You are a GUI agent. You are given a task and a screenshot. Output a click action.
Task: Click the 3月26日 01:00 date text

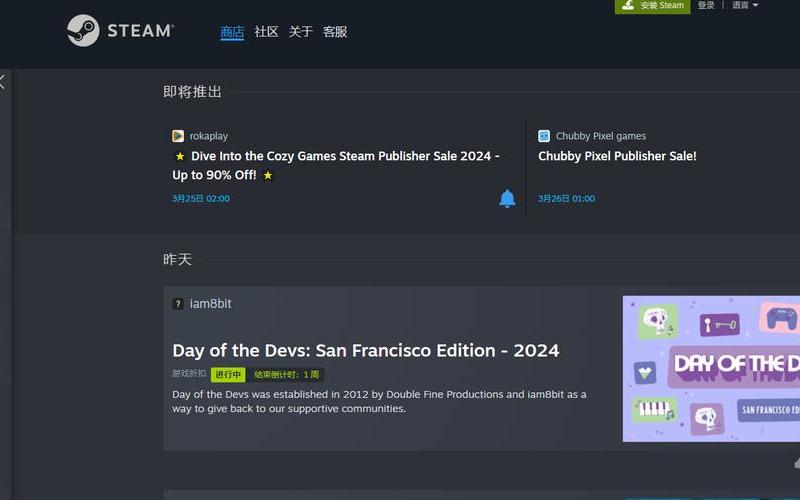(x=566, y=198)
